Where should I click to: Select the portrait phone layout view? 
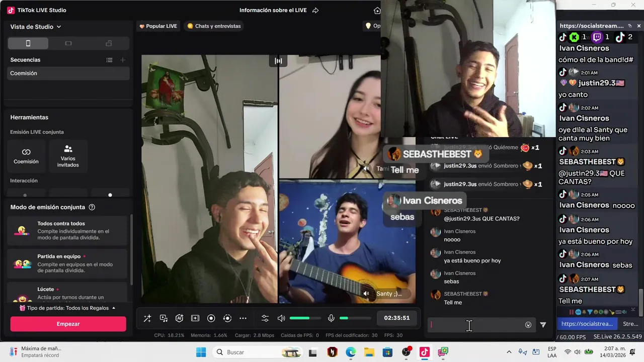[x=28, y=43]
